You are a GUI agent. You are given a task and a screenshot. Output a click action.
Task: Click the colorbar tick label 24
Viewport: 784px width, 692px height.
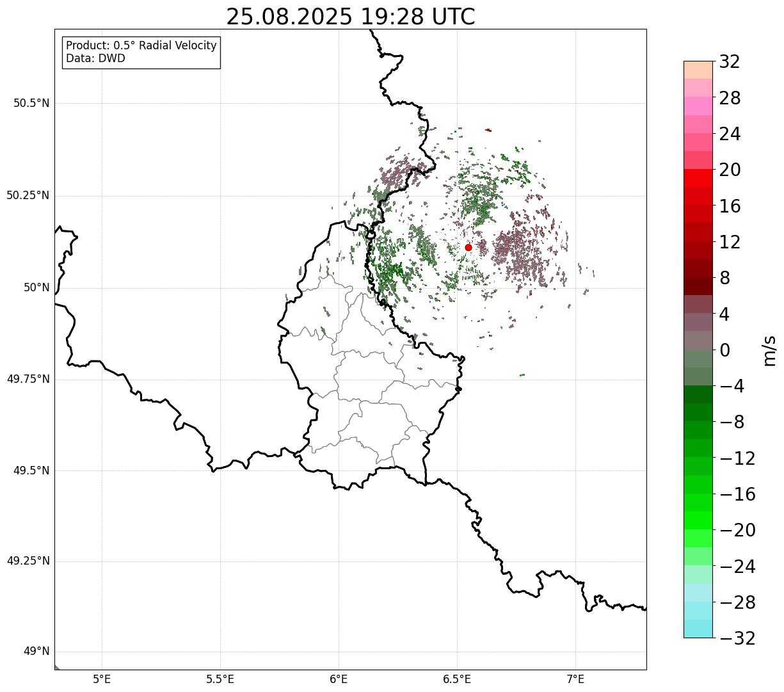tap(730, 134)
